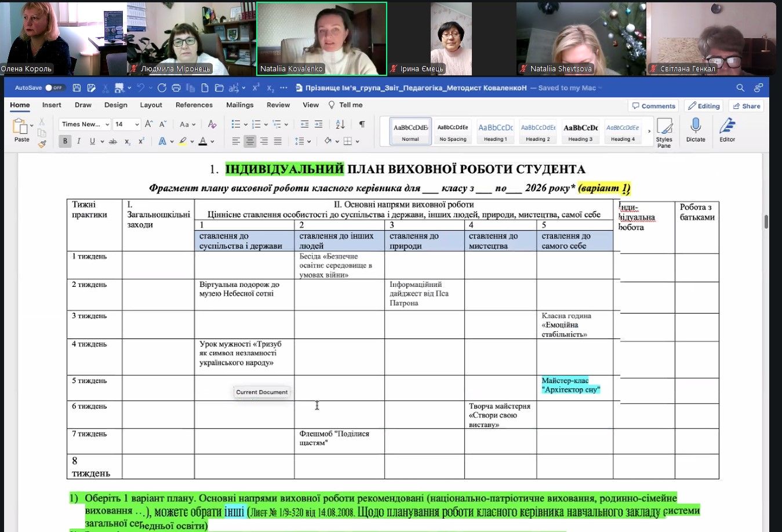Click the Format Painter brush icon
Viewport: 782px width, 532px height.
[42, 143]
